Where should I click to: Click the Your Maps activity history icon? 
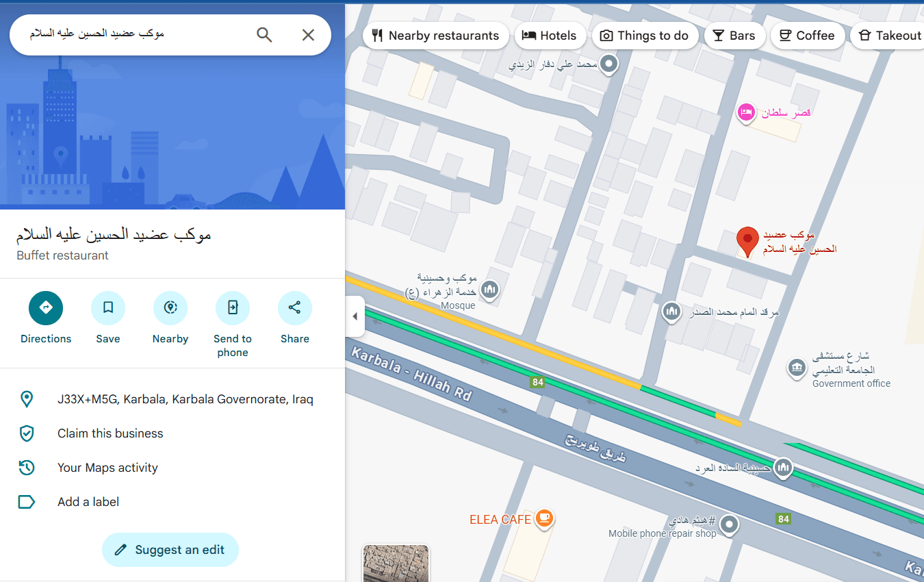(x=27, y=468)
